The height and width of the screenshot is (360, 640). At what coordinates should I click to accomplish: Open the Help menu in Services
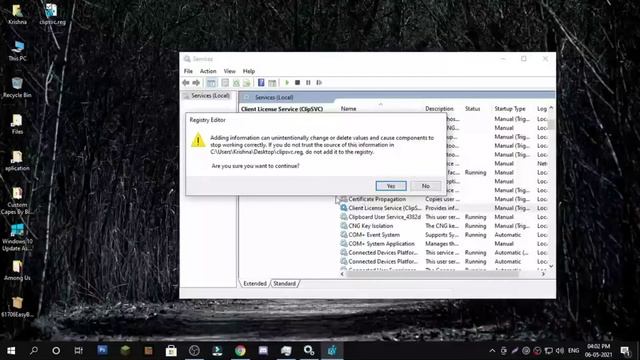pos(249,71)
